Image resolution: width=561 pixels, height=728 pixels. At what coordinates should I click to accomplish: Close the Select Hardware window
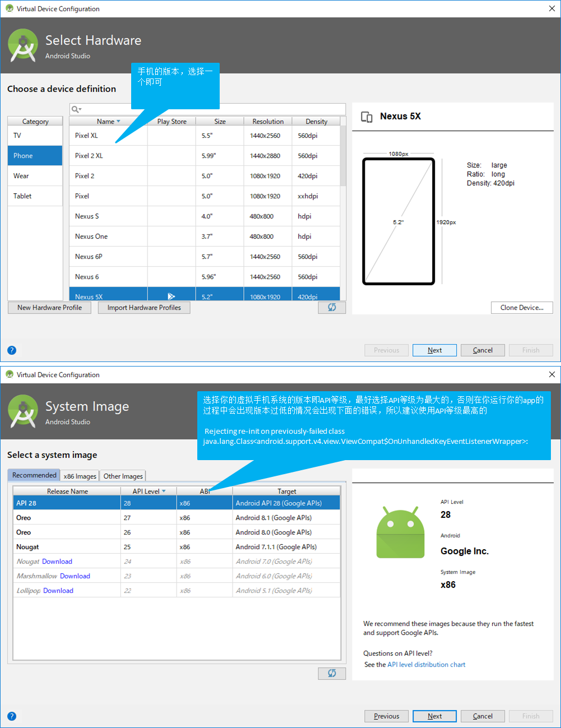551,8
